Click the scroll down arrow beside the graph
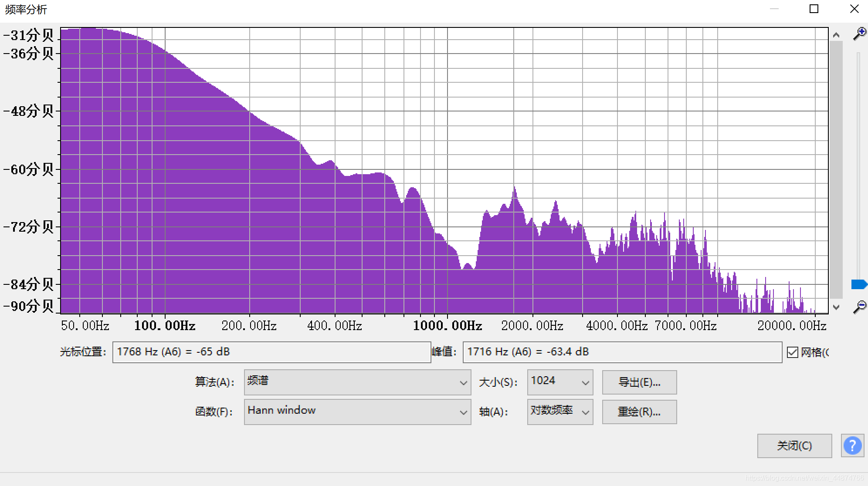The image size is (868, 486). click(836, 307)
